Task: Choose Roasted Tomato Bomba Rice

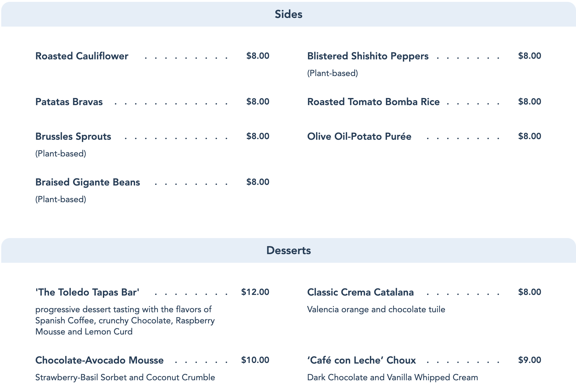Action: click(373, 102)
